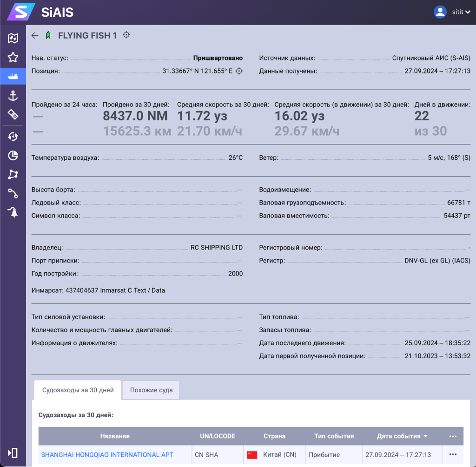Open row options for Shanghai entry
This screenshot has width=476, height=467.
click(x=453, y=454)
